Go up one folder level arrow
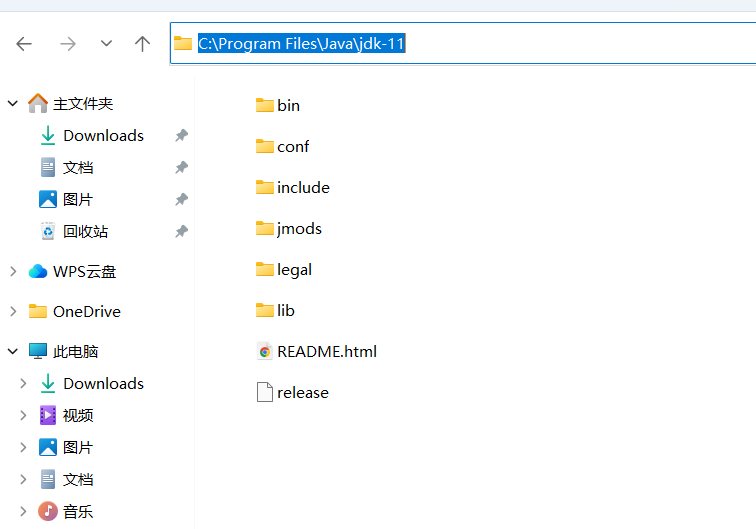This screenshot has width=756, height=529. 142,44
